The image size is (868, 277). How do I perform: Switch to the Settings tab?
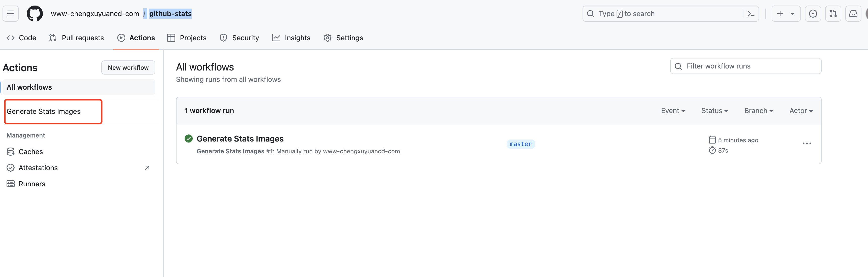343,38
